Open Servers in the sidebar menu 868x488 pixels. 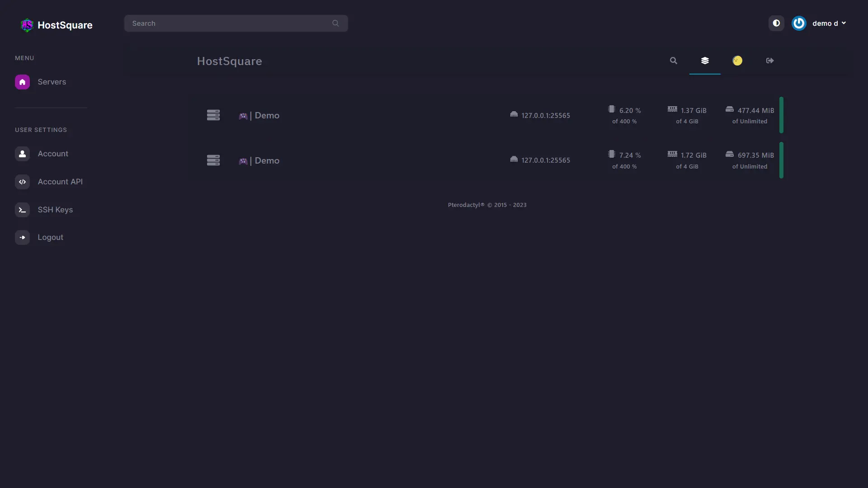pyautogui.click(x=52, y=82)
